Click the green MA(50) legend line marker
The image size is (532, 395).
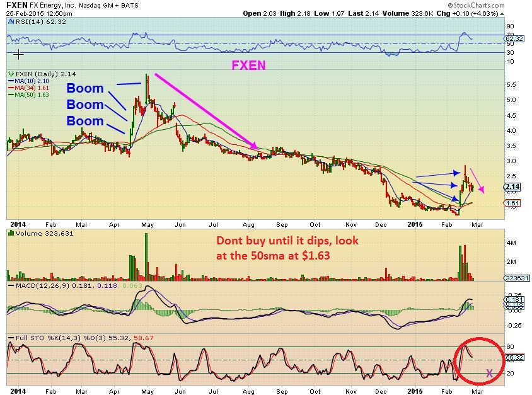tap(11, 94)
